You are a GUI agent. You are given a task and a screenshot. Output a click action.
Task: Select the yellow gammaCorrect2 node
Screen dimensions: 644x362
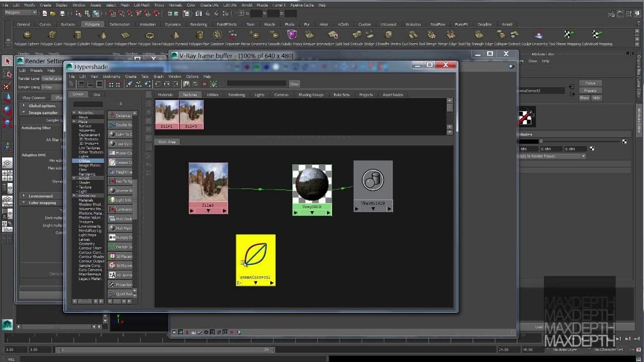coord(256,260)
